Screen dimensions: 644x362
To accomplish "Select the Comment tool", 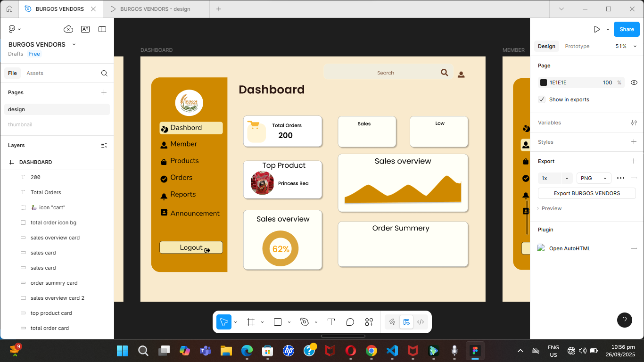I will pos(350,322).
